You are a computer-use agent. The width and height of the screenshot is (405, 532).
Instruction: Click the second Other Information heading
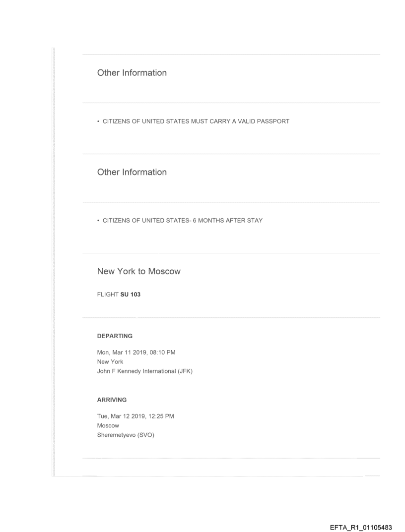(x=132, y=173)
